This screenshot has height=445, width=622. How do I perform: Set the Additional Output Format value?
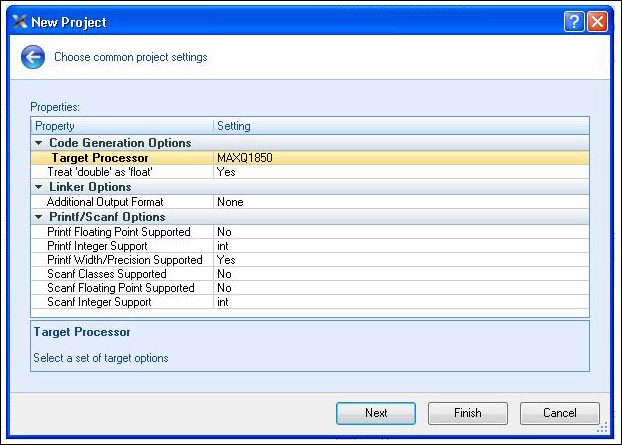pos(400,202)
